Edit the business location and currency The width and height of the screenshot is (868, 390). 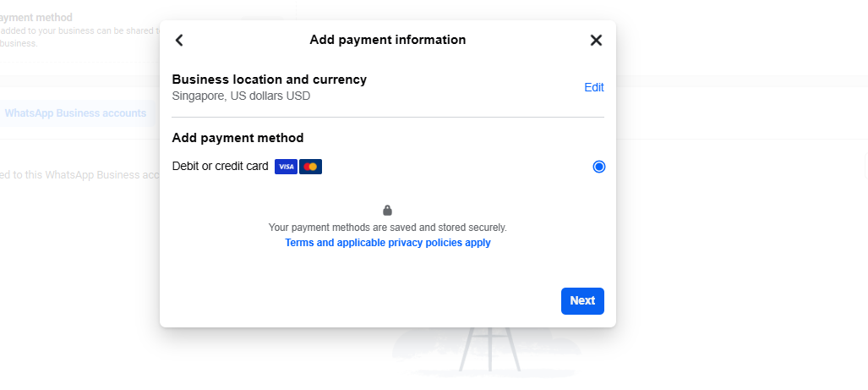point(594,87)
